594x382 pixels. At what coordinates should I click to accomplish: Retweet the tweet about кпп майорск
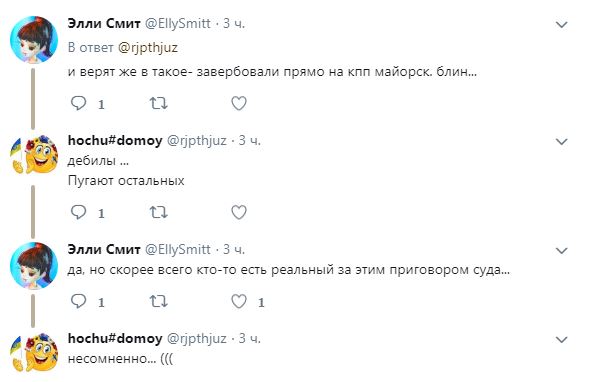158,103
